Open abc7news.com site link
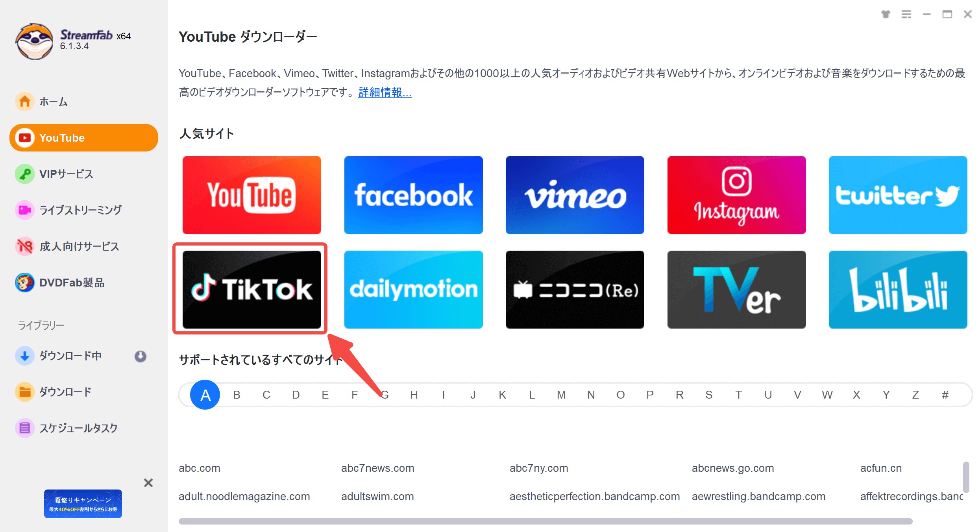 coord(378,468)
